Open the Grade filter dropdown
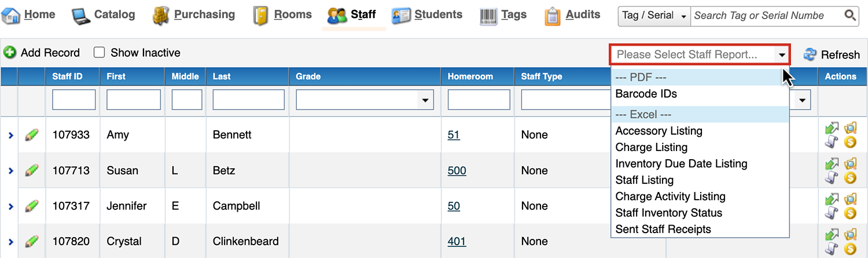 point(365,100)
